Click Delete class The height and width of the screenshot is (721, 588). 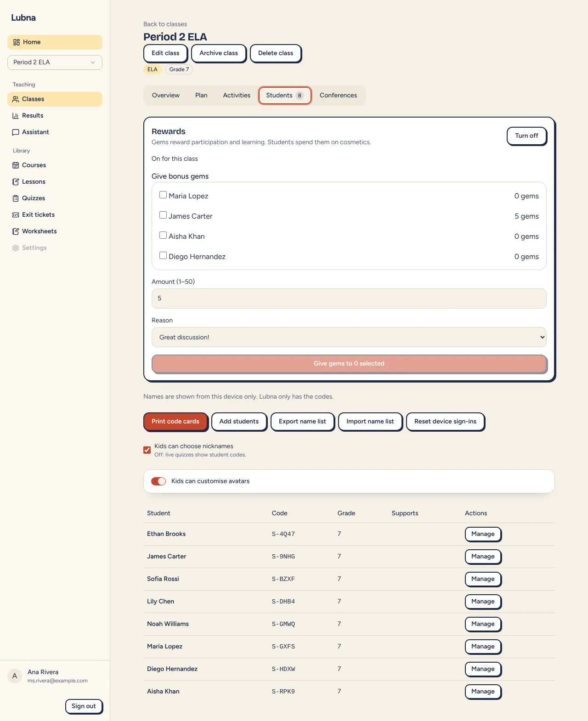coord(276,53)
